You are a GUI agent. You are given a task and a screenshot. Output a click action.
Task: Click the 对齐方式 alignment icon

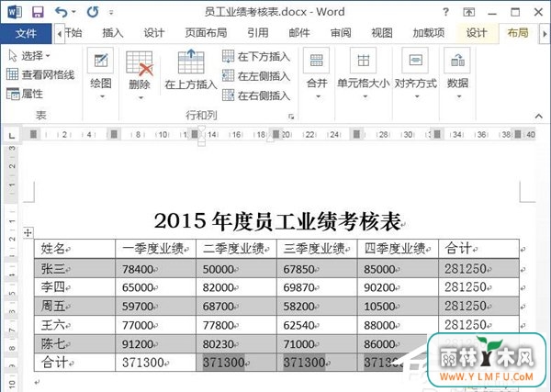click(x=415, y=61)
